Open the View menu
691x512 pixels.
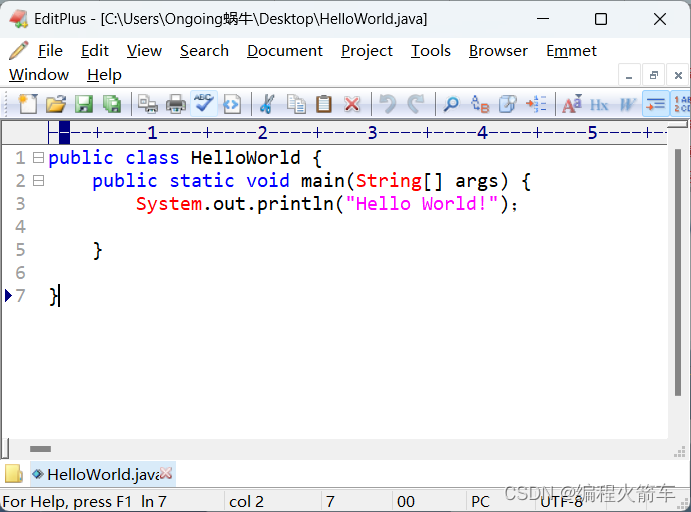tap(144, 51)
